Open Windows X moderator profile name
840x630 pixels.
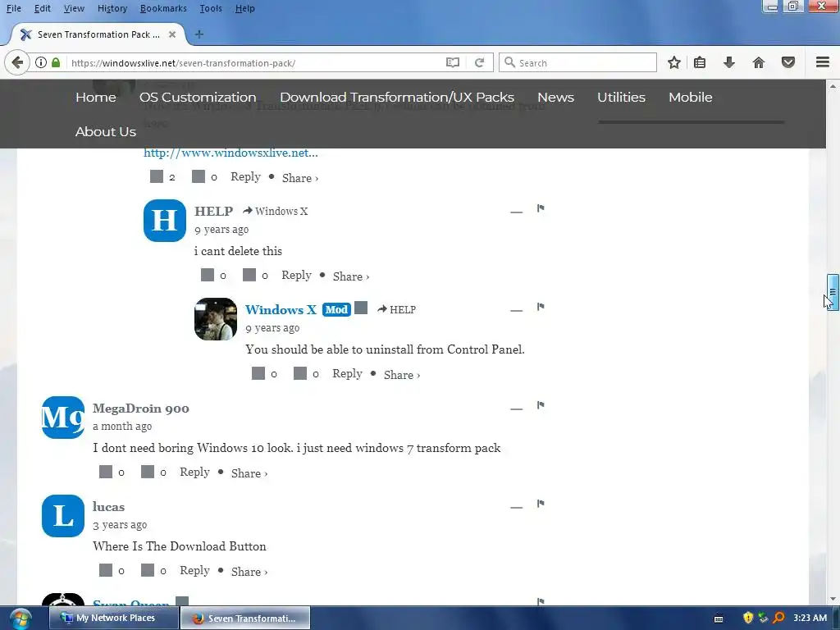coord(281,309)
